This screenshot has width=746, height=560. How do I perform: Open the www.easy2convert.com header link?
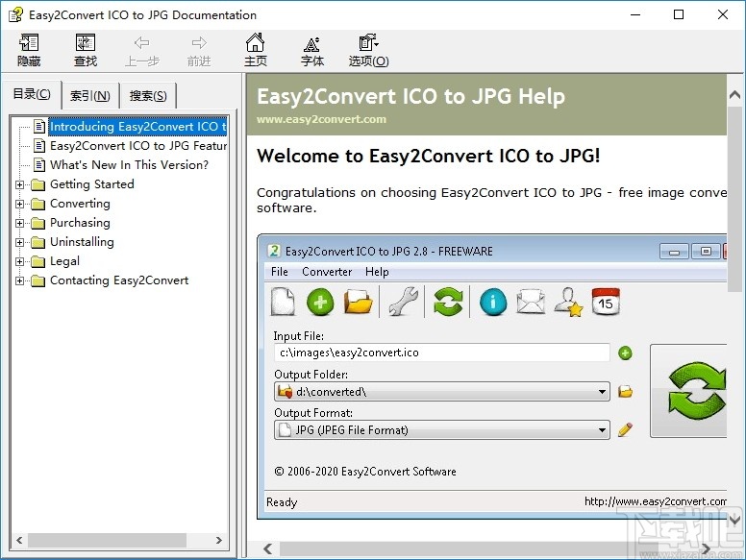coord(322,119)
